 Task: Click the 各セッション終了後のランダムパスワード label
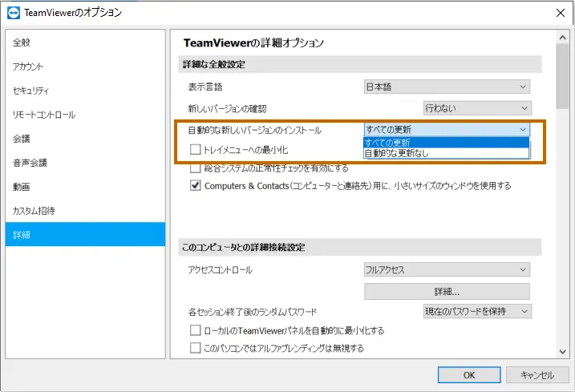253,312
